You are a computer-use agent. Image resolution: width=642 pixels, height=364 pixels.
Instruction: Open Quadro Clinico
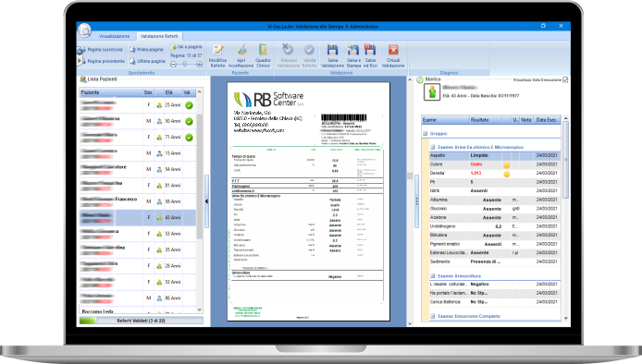pos(263,56)
